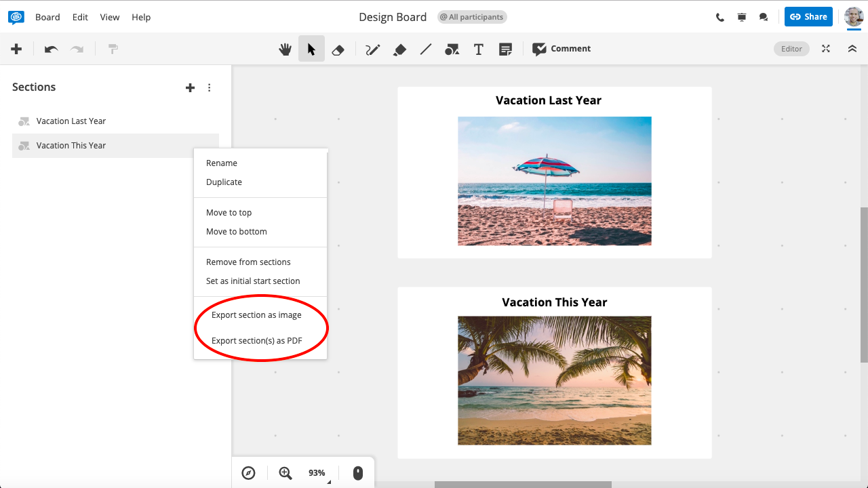The width and height of the screenshot is (868, 488).
Task: Click the Undo arrow
Action: tap(52, 49)
